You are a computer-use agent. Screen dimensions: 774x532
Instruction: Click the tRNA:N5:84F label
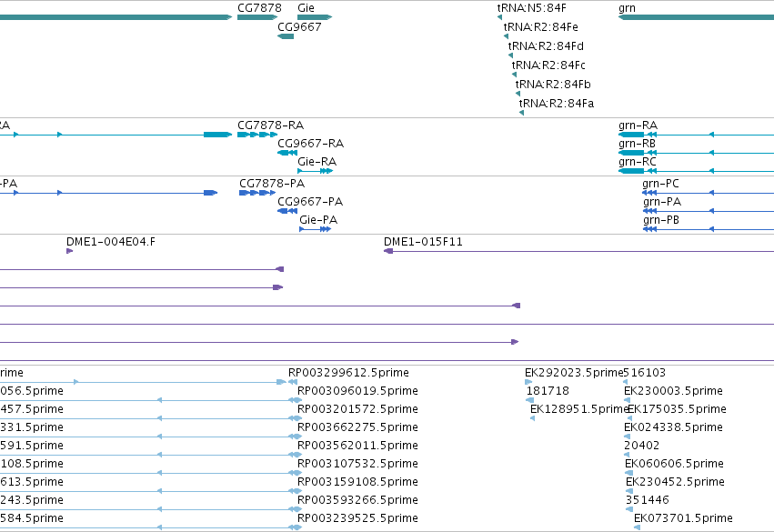(x=532, y=8)
